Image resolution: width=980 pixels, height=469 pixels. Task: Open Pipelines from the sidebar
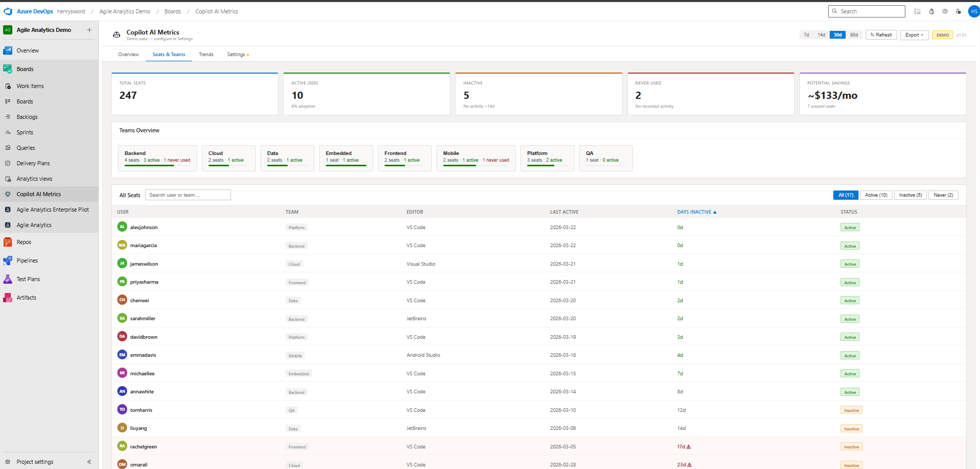point(26,260)
